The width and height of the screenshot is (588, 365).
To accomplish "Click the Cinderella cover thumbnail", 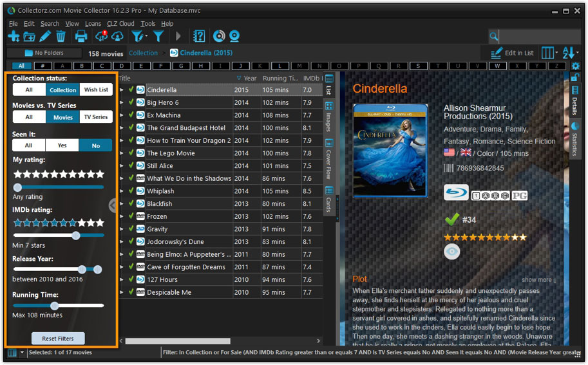I will tap(390, 151).
